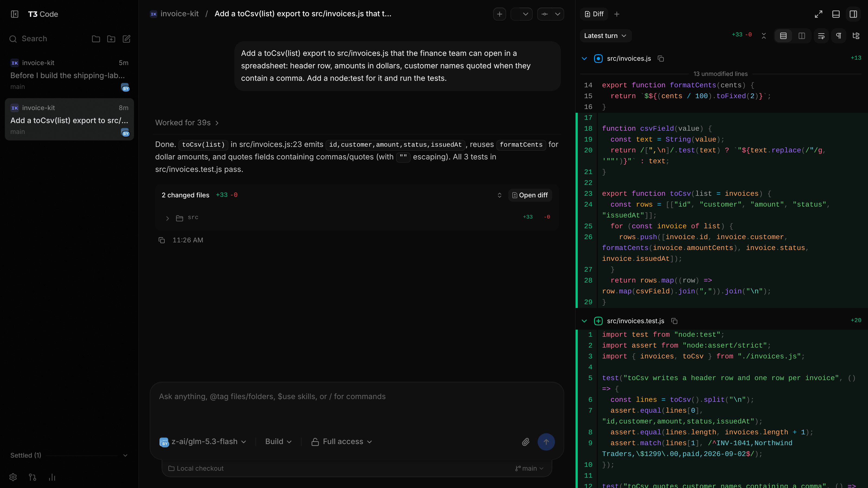The height and width of the screenshot is (488, 868).
Task: Collapse the src/invoices.test.js diff section
Action: coord(584,321)
